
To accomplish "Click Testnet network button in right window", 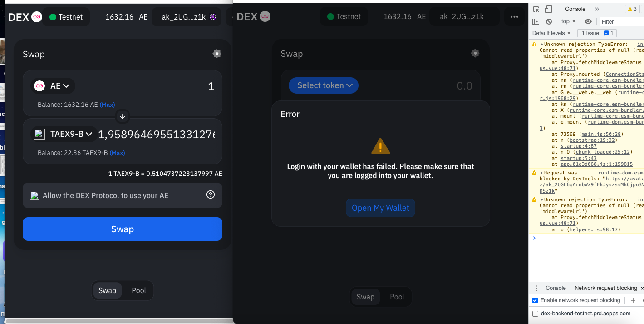I will (344, 16).
